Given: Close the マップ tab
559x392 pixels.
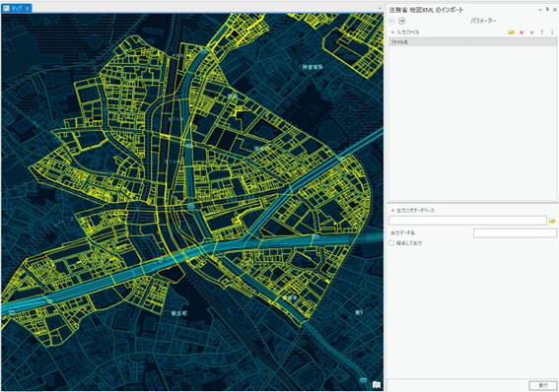Looking at the screenshot, I should [x=27, y=8].
